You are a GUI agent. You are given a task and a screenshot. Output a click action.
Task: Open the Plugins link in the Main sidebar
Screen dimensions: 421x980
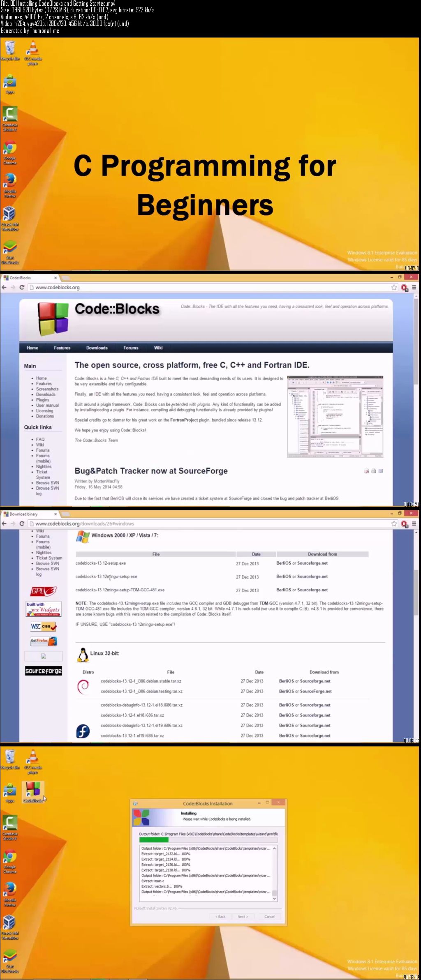[x=43, y=400]
